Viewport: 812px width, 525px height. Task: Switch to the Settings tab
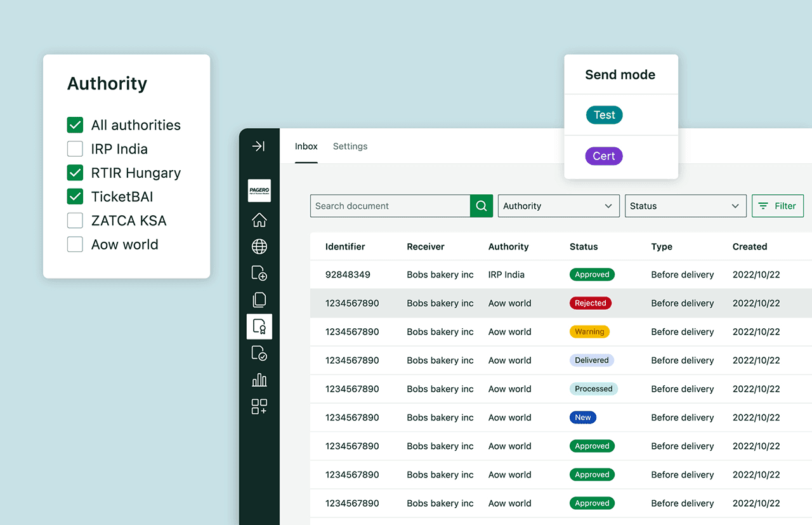coord(350,146)
